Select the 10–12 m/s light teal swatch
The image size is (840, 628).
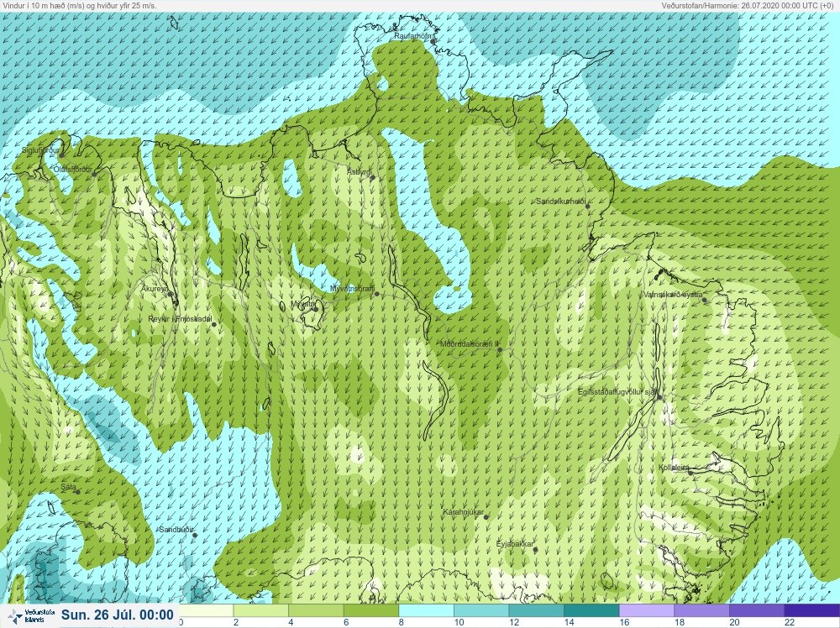point(481,611)
